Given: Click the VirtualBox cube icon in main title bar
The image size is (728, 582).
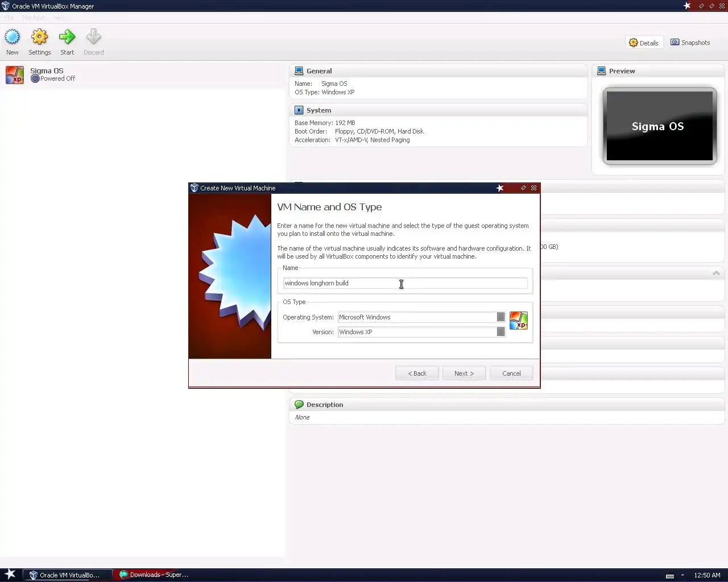Looking at the screenshot, I should [x=6, y=6].
